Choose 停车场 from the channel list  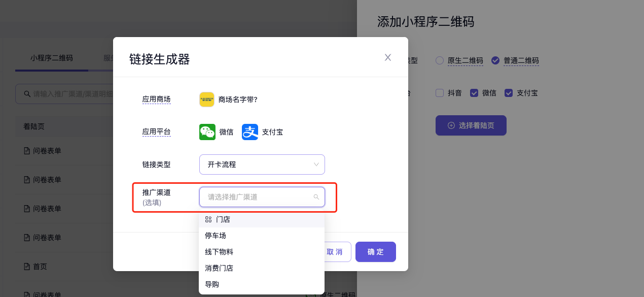coord(216,236)
